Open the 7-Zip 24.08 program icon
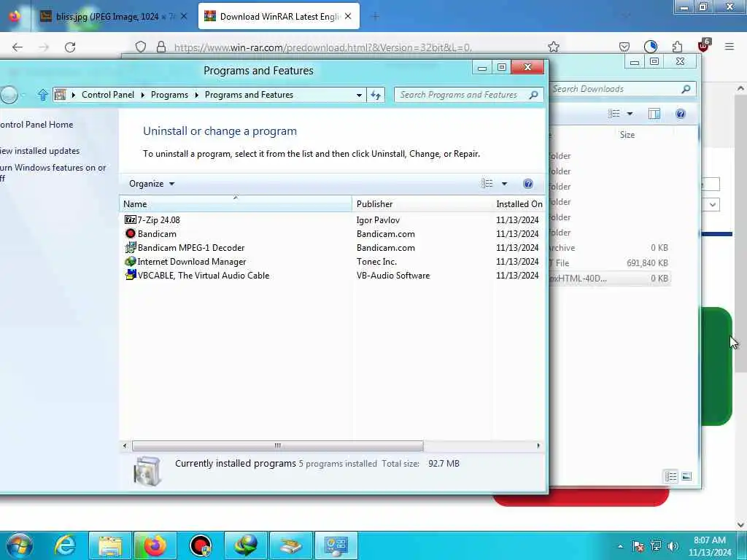747x560 pixels. click(130, 219)
